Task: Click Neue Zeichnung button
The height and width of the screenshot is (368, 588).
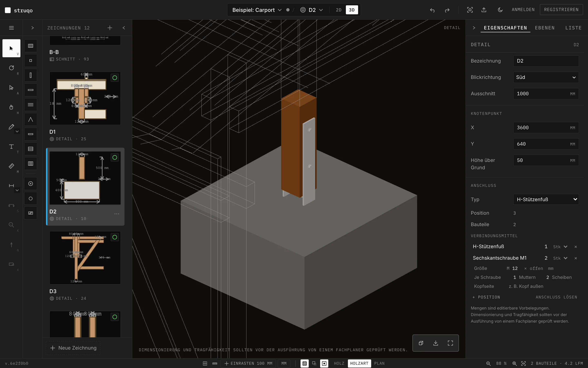Action: click(x=73, y=348)
